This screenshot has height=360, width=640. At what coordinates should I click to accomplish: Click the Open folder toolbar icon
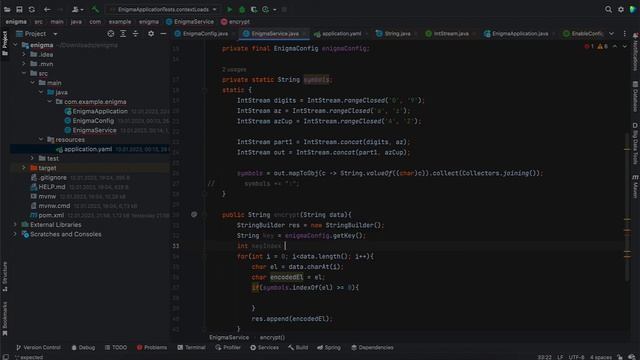point(7,9)
